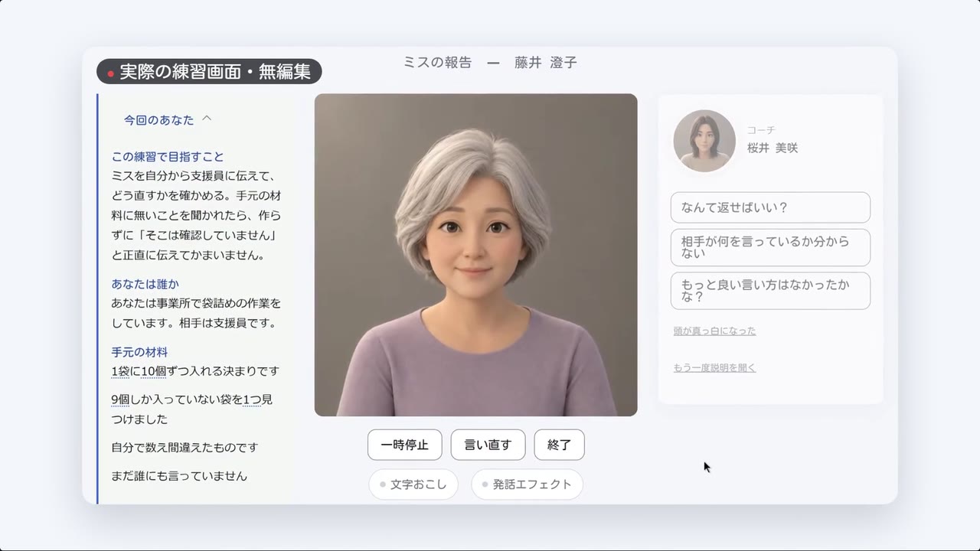The image size is (980, 551).
Task: Click the 言い直す button
Action: pyautogui.click(x=488, y=445)
